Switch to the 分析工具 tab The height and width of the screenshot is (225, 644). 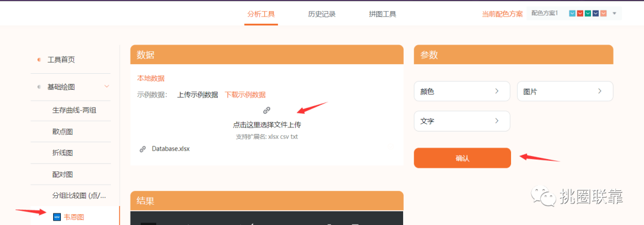coord(261,14)
